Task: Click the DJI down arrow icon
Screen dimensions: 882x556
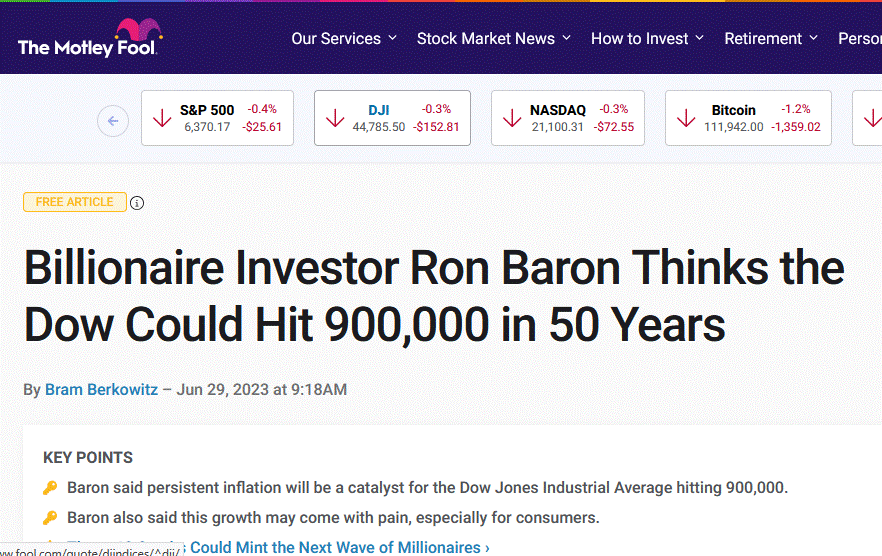Action: pos(335,118)
